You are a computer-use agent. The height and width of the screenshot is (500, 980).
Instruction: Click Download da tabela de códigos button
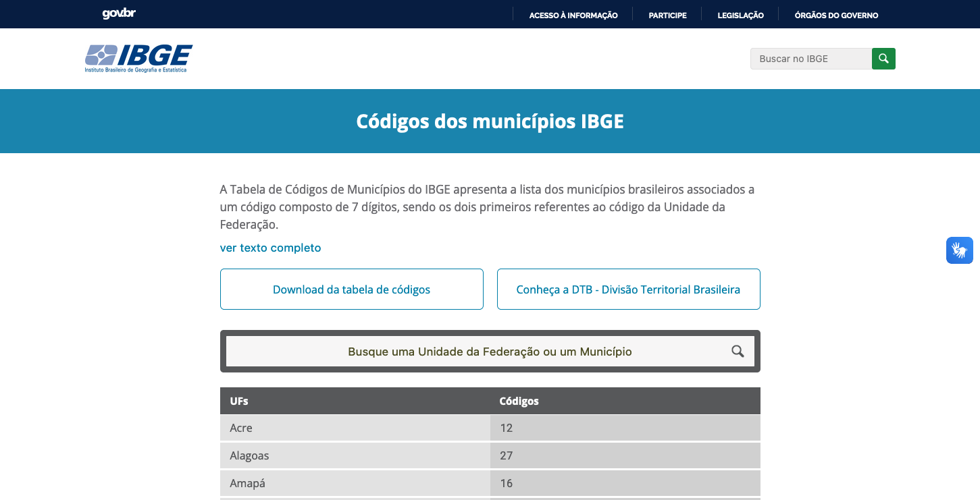351,289
